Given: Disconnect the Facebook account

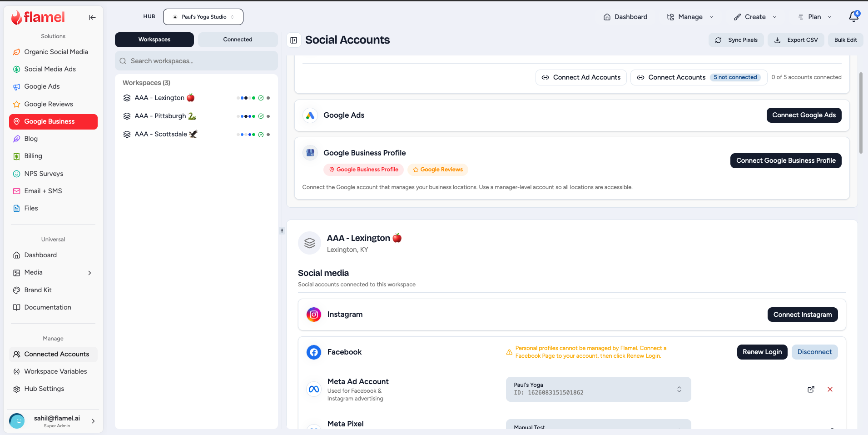Looking at the screenshot, I should (x=814, y=352).
